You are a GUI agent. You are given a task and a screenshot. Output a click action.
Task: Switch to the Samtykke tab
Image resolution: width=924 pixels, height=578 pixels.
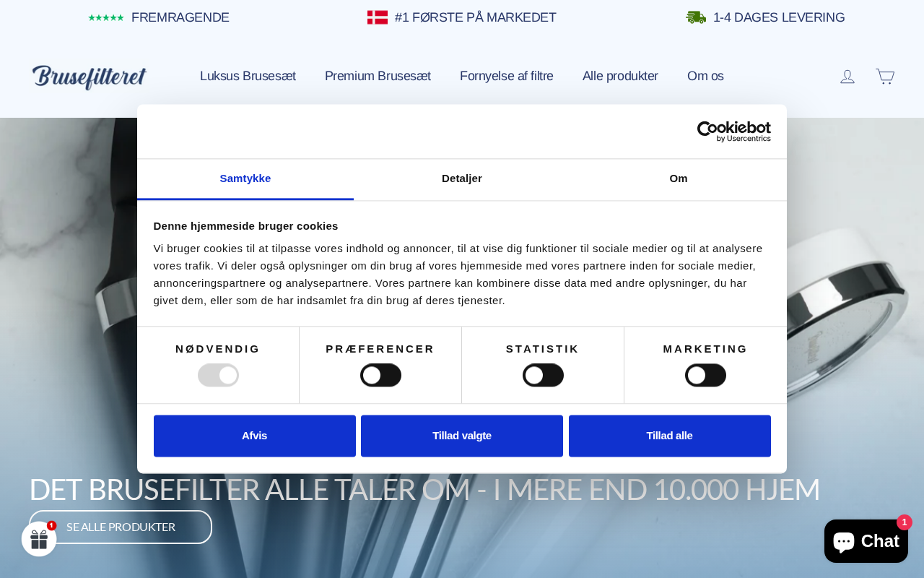click(245, 178)
